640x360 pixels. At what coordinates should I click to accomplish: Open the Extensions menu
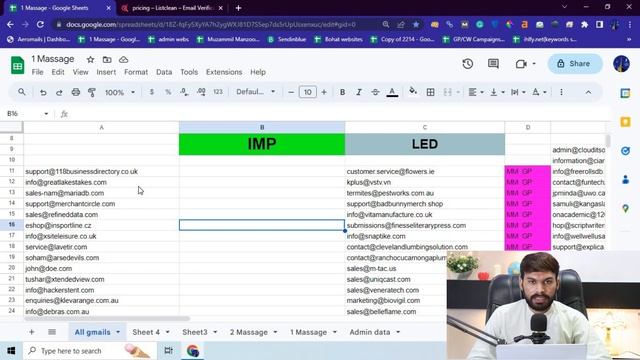pyautogui.click(x=224, y=72)
